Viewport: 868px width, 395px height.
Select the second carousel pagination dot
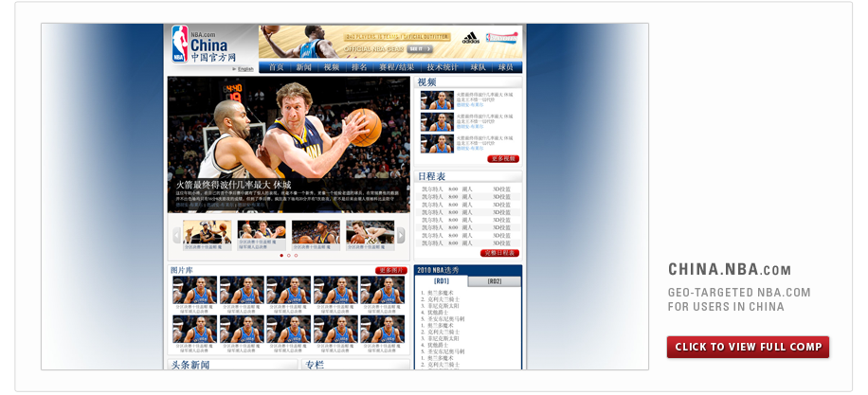click(x=288, y=255)
